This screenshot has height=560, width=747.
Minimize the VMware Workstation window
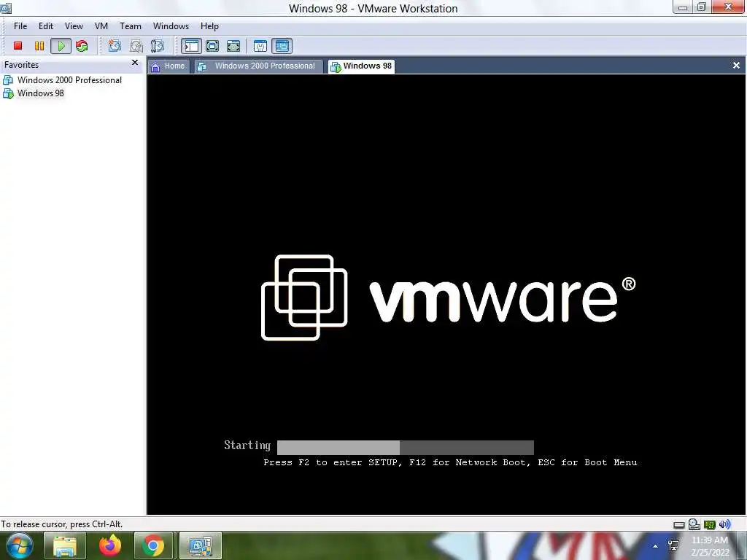pos(683,7)
